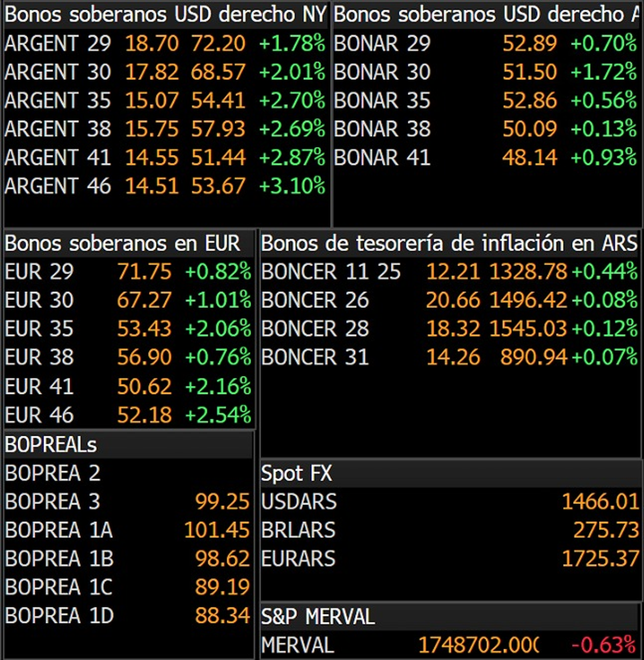The height and width of the screenshot is (660, 644).
Task: Pick the ARGENT 41 ticker
Action: [58, 157]
